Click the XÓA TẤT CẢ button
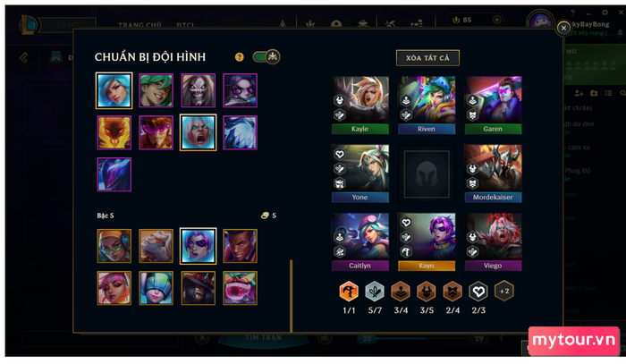This screenshot has height=364, width=626. pyautogui.click(x=427, y=58)
